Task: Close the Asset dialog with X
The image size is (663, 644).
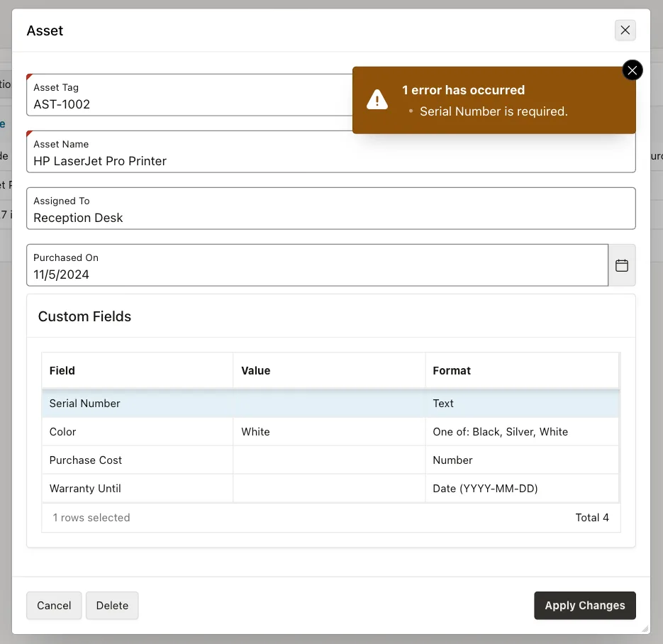Action: coord(625,30)
